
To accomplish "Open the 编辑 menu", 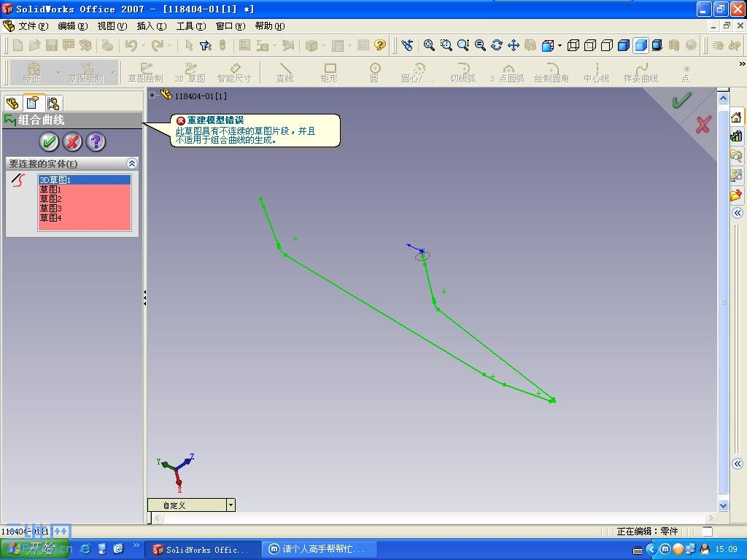I will [73, 26].
